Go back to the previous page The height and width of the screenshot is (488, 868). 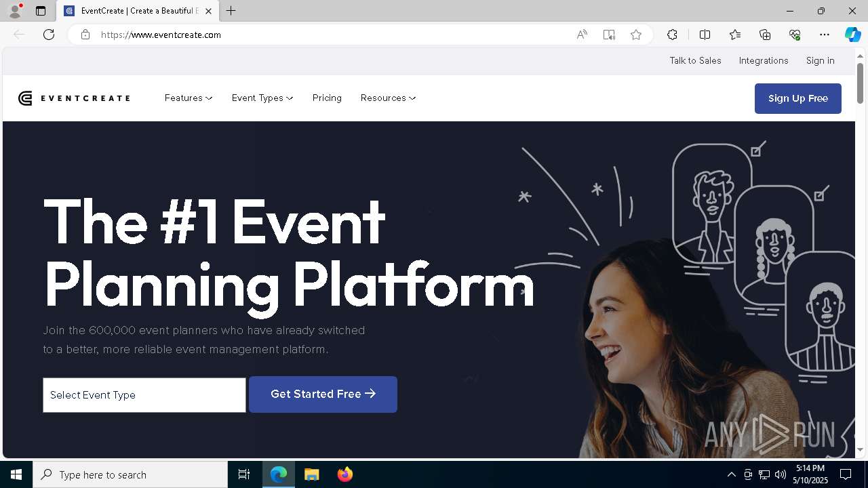tap(19, 35)
